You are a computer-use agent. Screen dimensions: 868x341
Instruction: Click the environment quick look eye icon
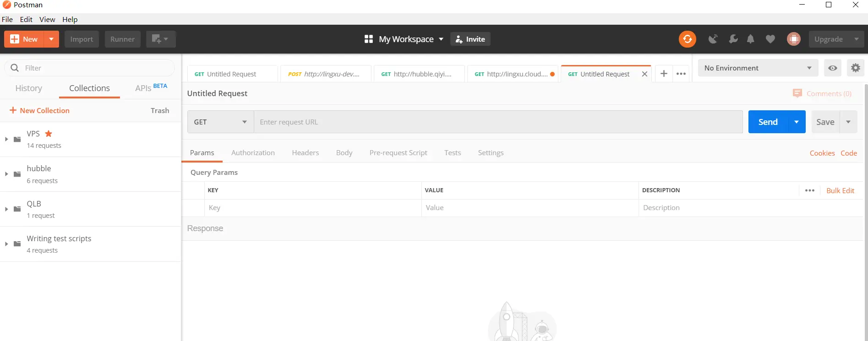click(x=832, y=68)
